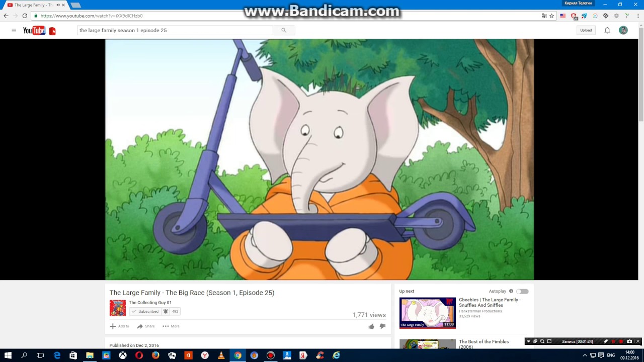Open the US flag extension
Image resolution: width=644 pixels, height=362 pixels.
[562, 16]
